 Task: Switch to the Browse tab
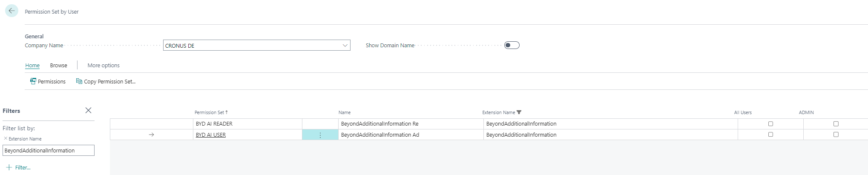click(58, 66)
